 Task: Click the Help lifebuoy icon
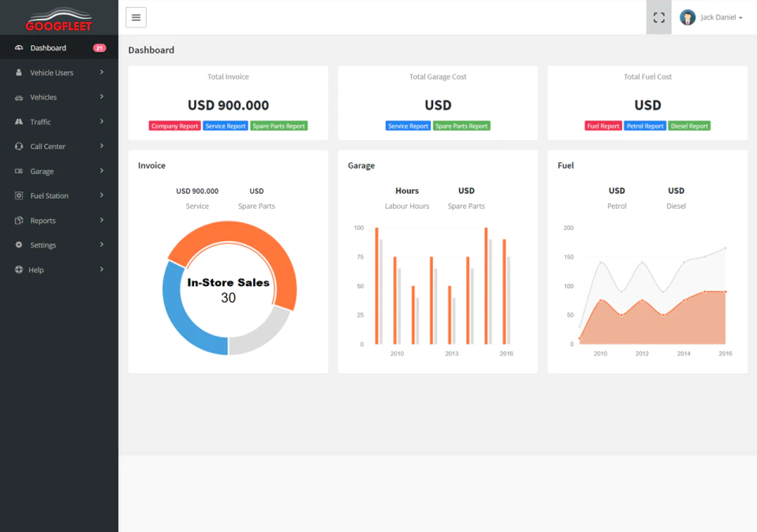(x=19, y=270)
